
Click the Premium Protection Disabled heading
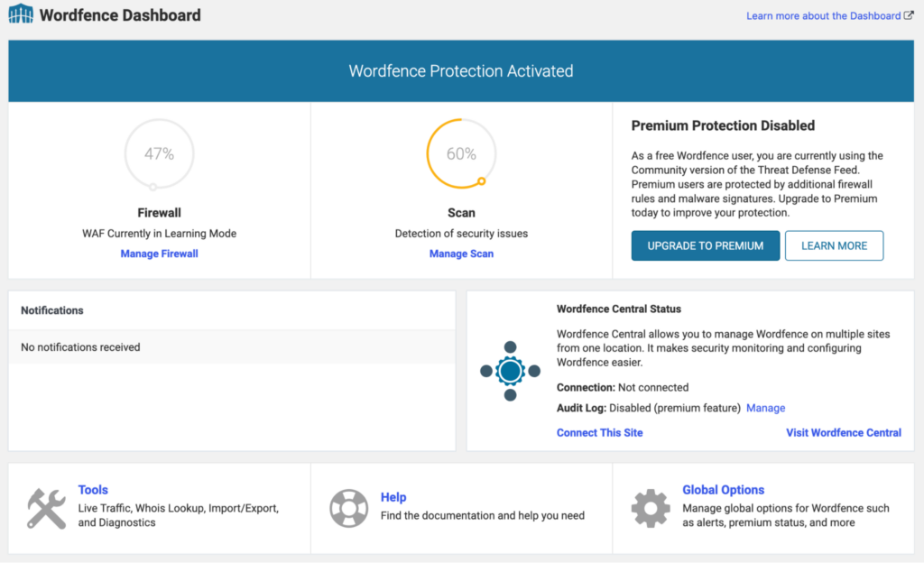723,125
